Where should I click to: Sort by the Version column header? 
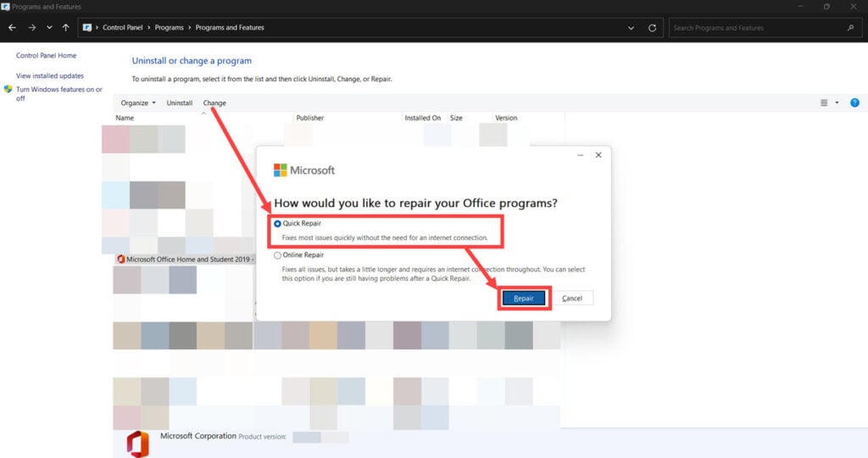(x=506, y=118)
